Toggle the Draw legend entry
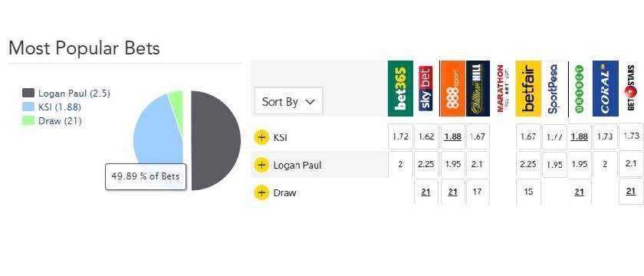The image size is (644, 276). [x=52, y=121]
